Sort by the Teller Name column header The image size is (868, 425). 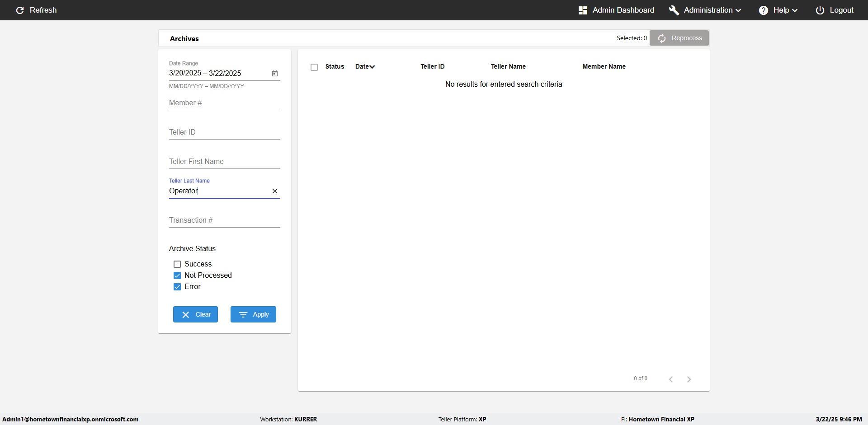[x=508, y=66]
